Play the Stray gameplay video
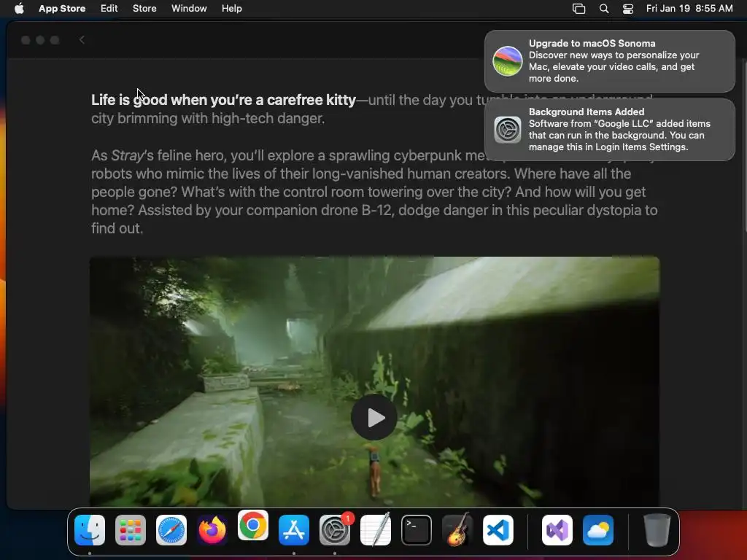Image resolution: width=747 pixels, height=560 pixels. [x=374, y=417]
